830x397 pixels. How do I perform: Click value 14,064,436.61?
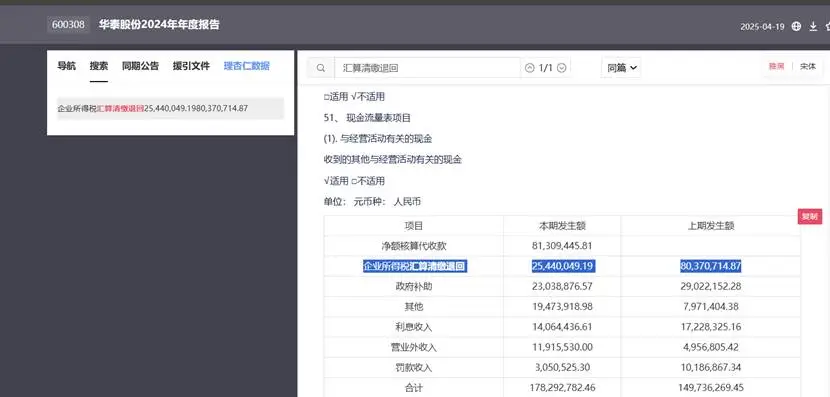[562, 327]
